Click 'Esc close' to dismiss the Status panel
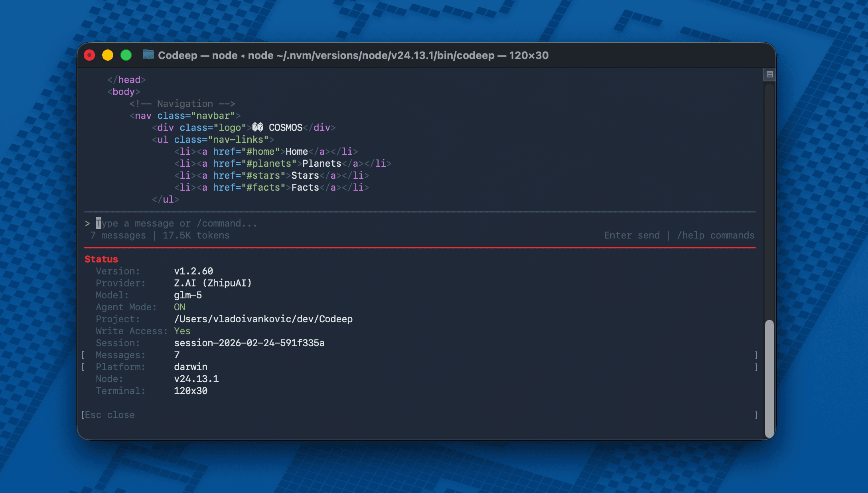This screenshot has width=868, height=493. [108, 415]
